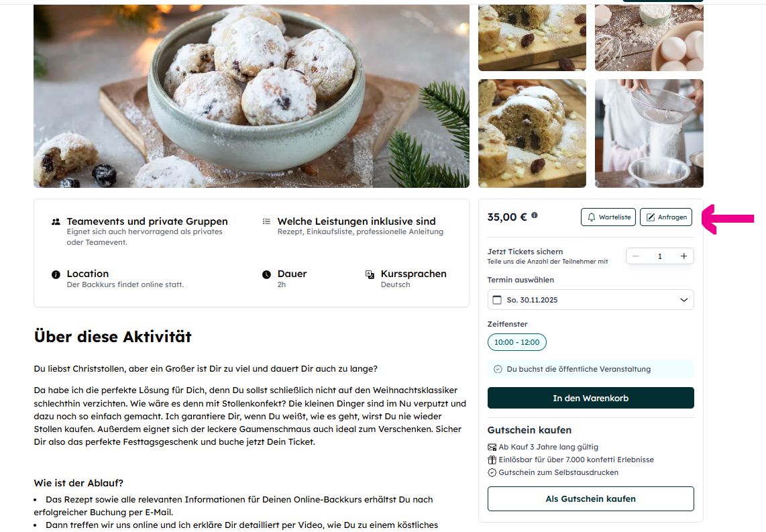
Task: Open the sliced stollen thumbnail image
Action: point(532,134)
